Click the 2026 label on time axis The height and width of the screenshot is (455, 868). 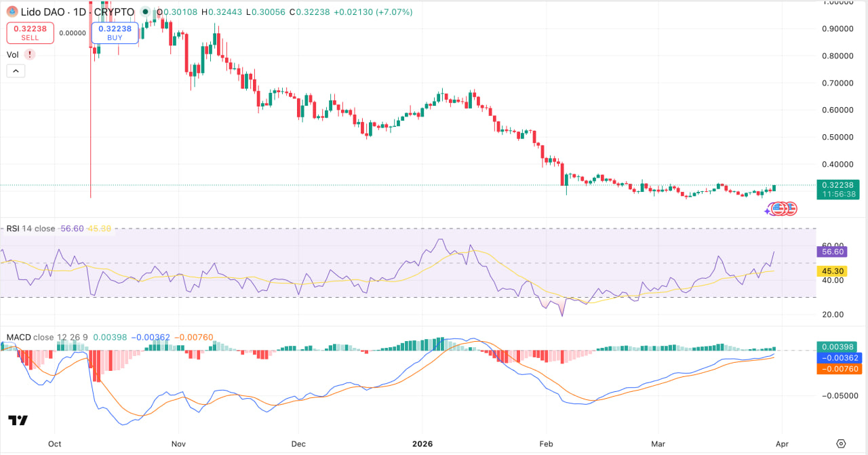tap(422, 443)
